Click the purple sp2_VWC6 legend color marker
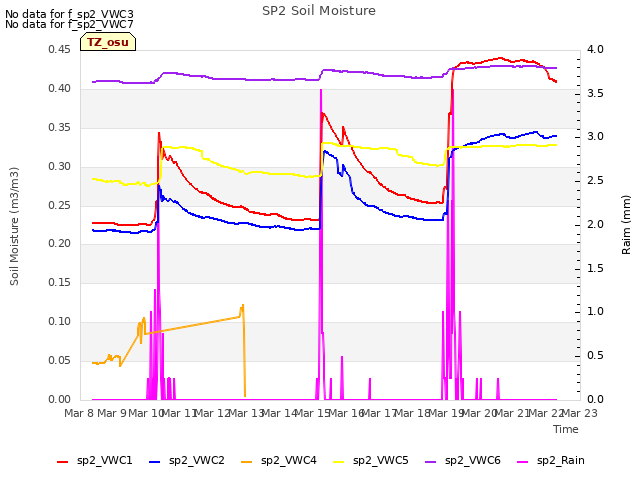Viewport: 640px width, 480px height. pos(431,462)
